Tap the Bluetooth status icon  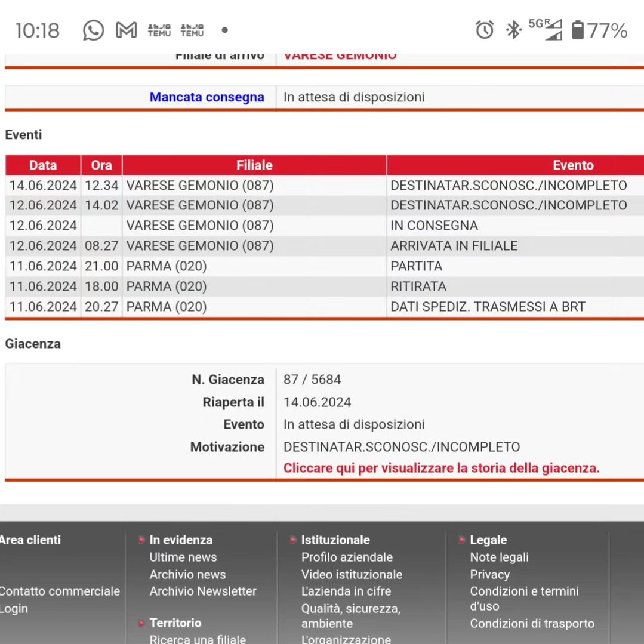click(513, 30)
